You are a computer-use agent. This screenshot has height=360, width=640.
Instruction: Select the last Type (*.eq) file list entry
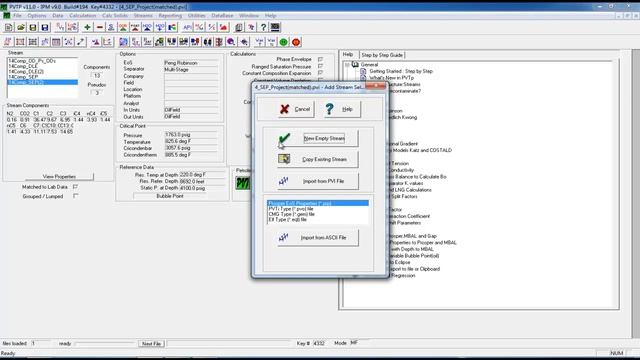click(x=318, y=220)
